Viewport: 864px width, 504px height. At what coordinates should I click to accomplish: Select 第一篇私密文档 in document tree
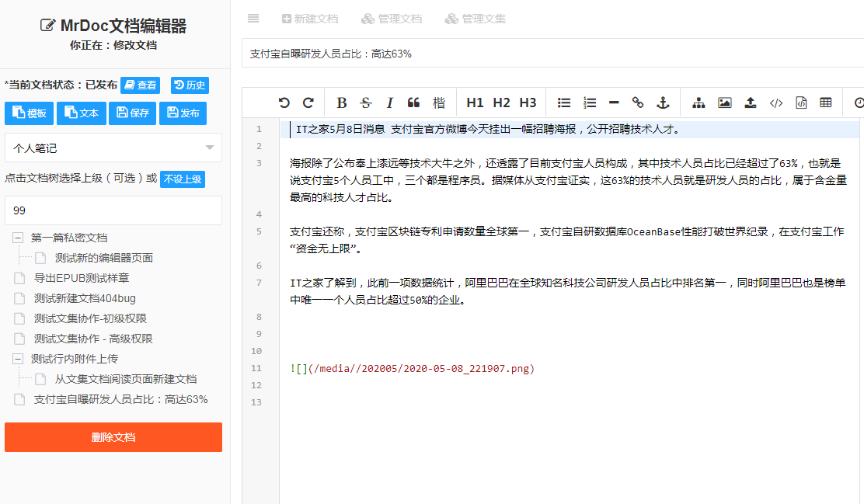click(69, 238)
